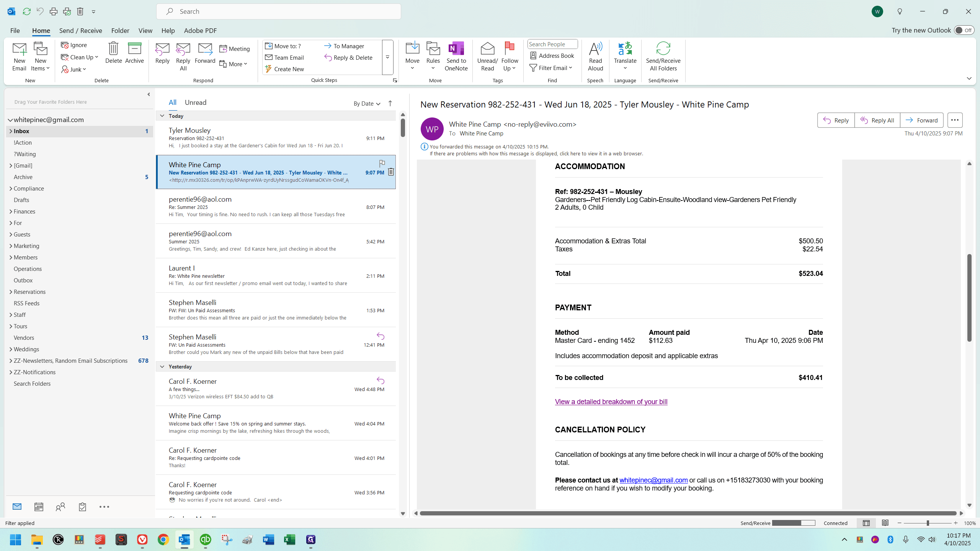The width and height of the screenshot is (980, 551).
Task: Open the View ribbon tab
Action: [145, 31]
